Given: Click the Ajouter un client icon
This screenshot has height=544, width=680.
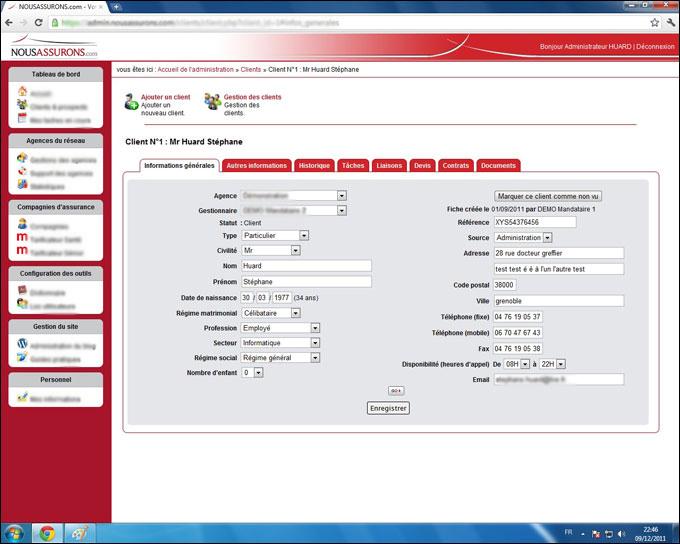Looking at the screenshot, I should point(131,101).
